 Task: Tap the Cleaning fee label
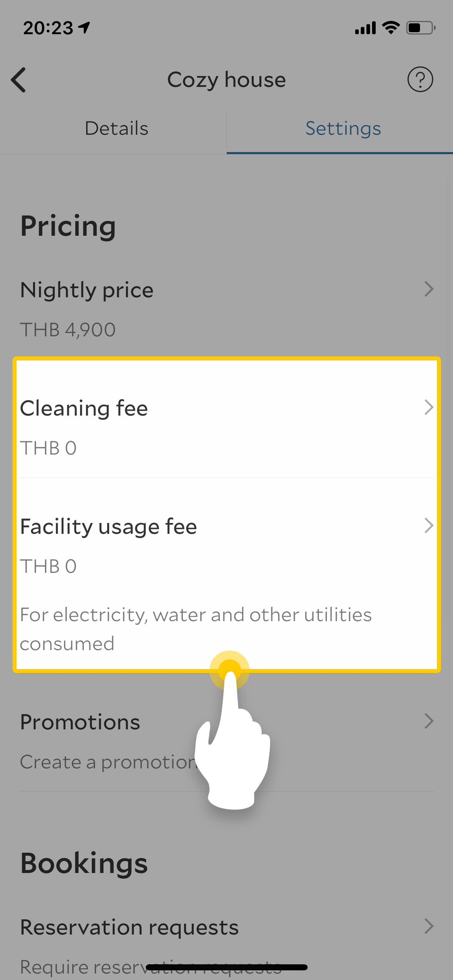[84, 408]
